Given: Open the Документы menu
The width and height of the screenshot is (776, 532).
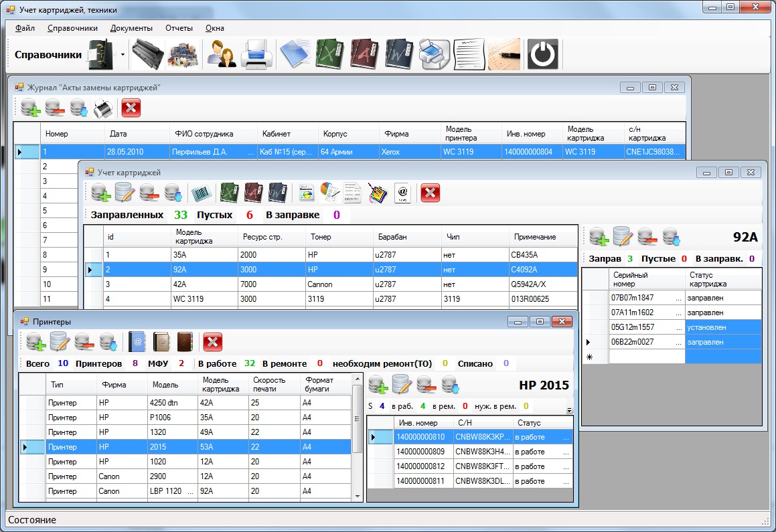Looking at the screenshot, I should coord(131,28).
